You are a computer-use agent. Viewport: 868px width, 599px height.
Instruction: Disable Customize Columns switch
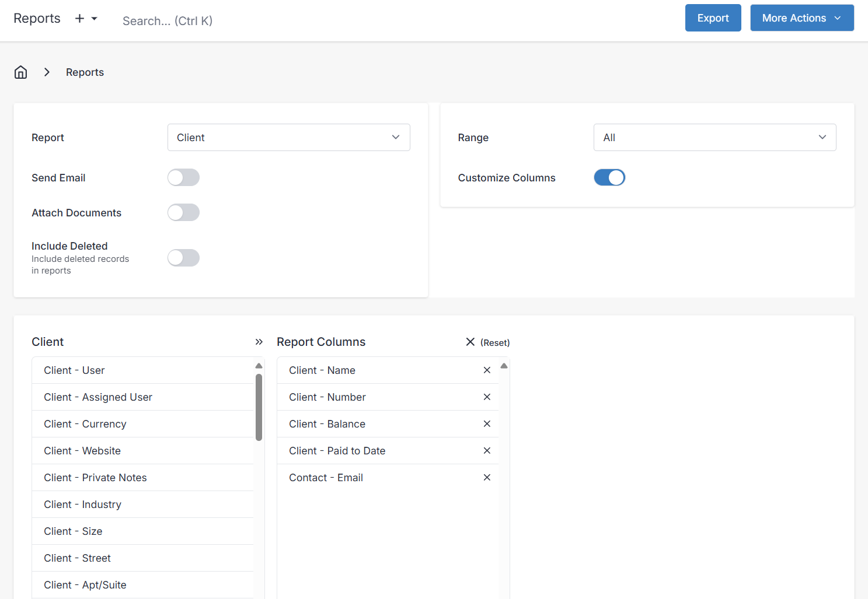609,177
